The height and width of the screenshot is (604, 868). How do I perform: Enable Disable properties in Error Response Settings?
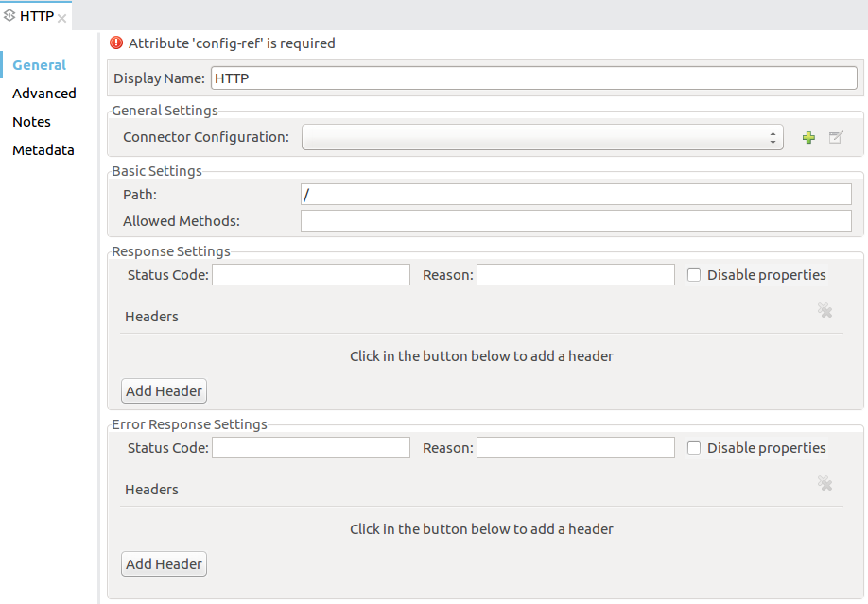coord(694,447)
